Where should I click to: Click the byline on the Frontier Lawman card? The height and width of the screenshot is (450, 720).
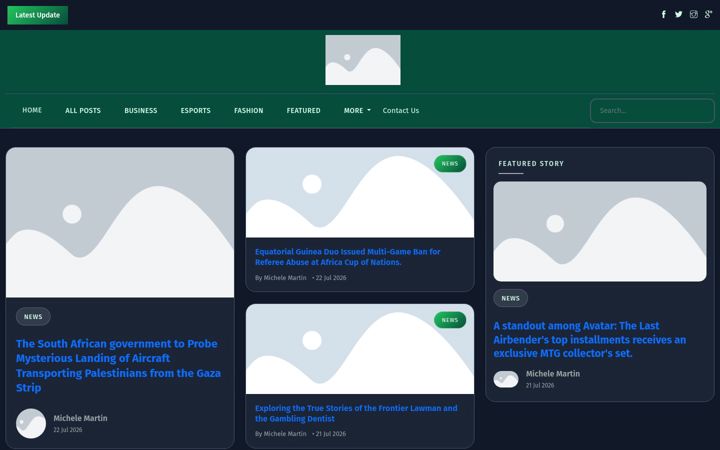(x=281, y=434)
